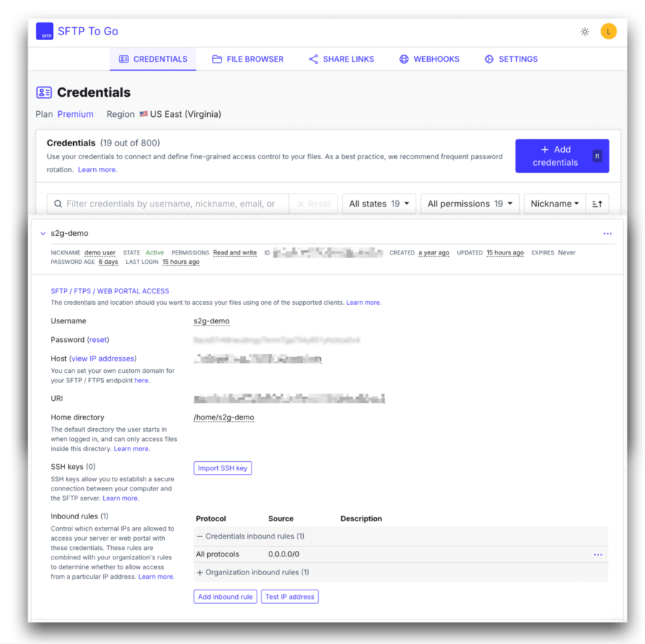Screen dimensions: 645x644
Task: Open the All permissions dropdown
Action: click(469, 204)
